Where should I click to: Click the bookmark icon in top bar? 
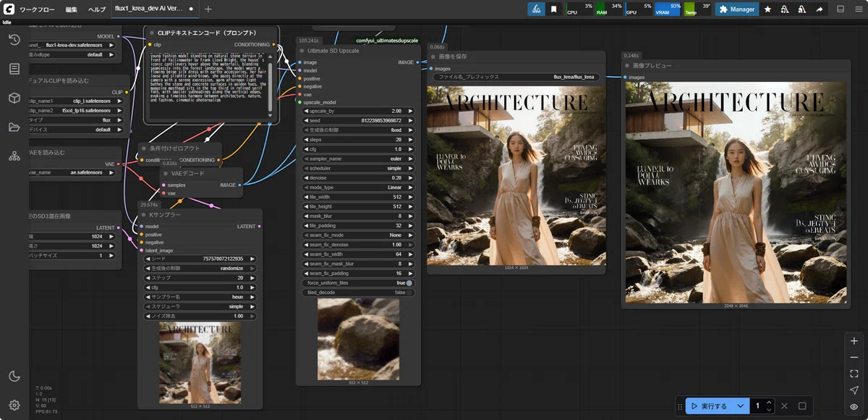point(553,9)
